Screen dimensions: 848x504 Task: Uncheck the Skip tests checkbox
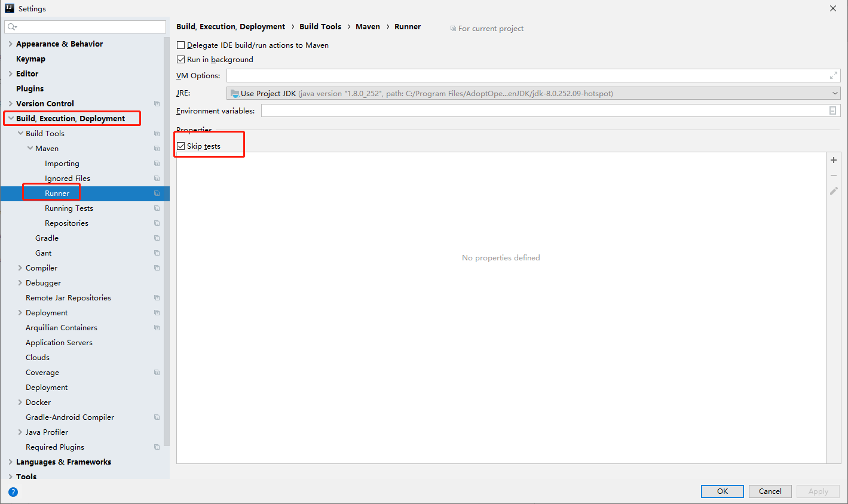tap(181, 146)
